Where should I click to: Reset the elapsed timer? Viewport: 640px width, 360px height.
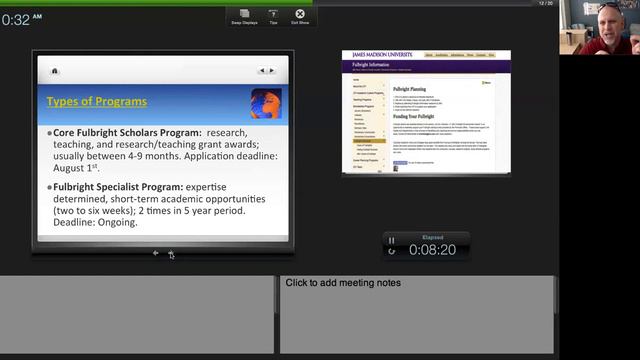[x=391, y=251]
